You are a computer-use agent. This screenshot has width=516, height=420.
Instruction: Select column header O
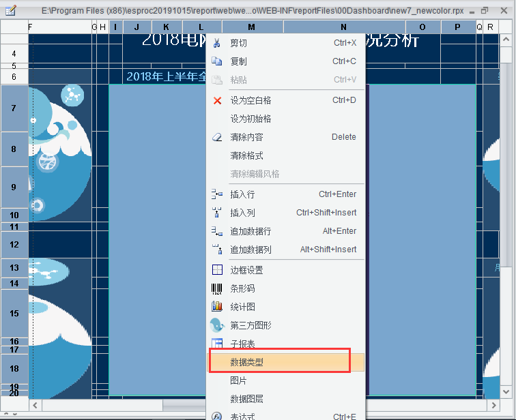pos(423,27)
